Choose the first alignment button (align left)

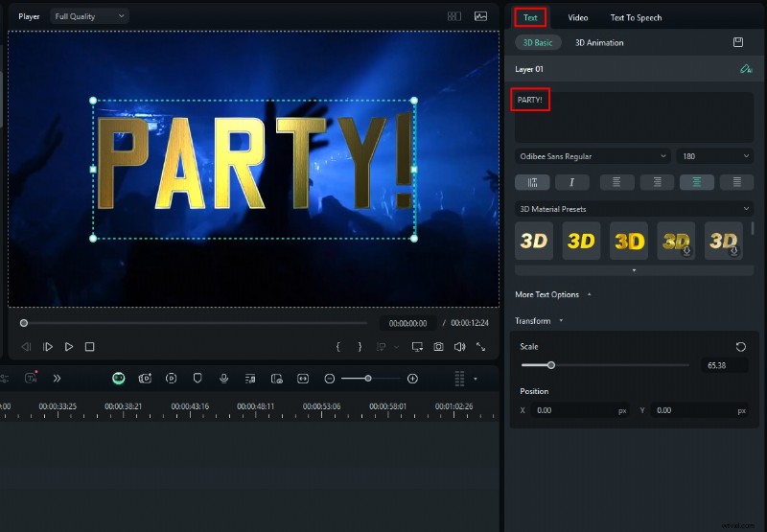coord(616,182)
